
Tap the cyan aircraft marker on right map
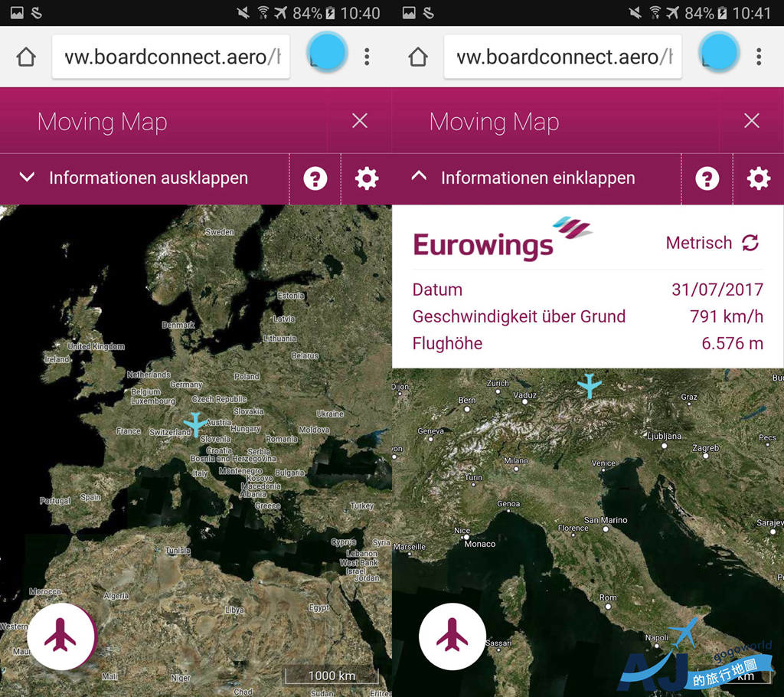click(590, 386)
